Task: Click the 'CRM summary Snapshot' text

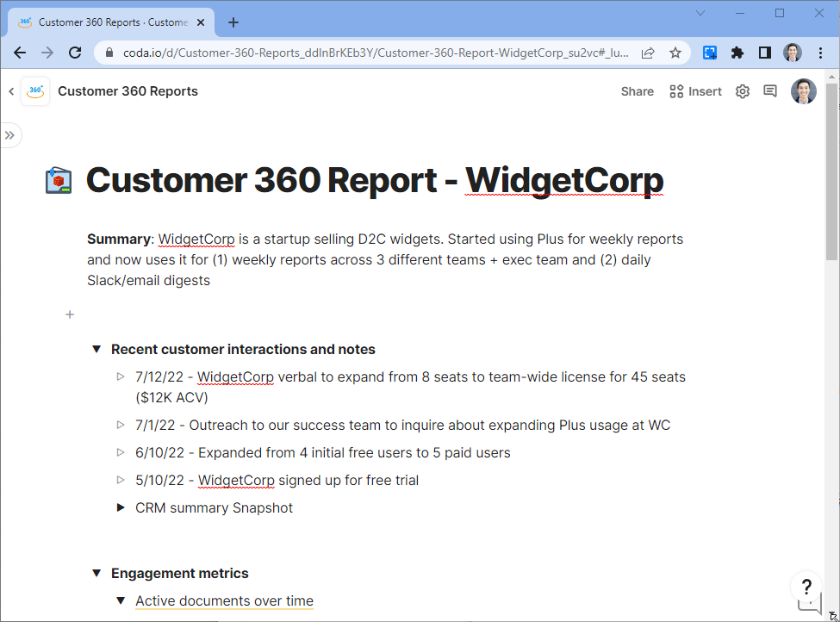Action: tap(214, 508)
